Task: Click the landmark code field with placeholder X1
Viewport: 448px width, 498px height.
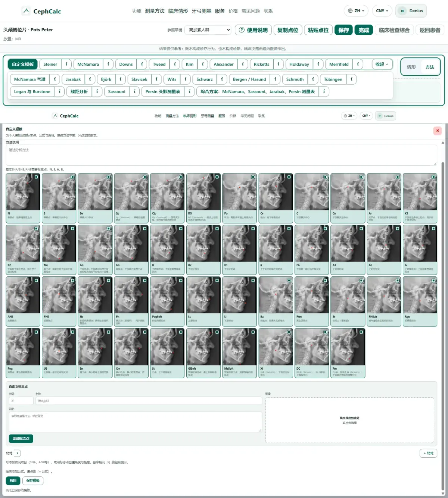Action: tap(21, 401)
